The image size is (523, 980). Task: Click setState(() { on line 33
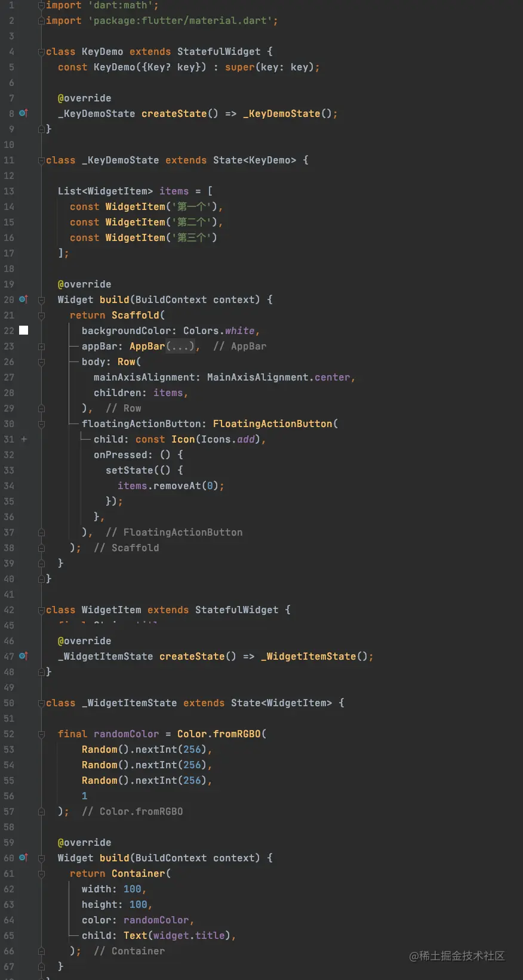144,470
